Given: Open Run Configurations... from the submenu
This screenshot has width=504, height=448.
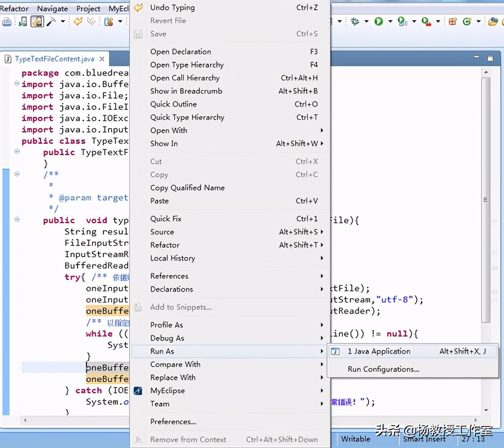Looking at the screenshot, I should [x=383, y=369].
